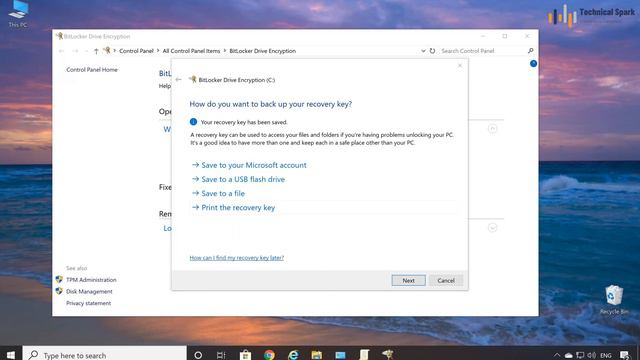Refresh the Control Panel window
This screenshot has width=640, height=360.
click(x=432, y=51)
